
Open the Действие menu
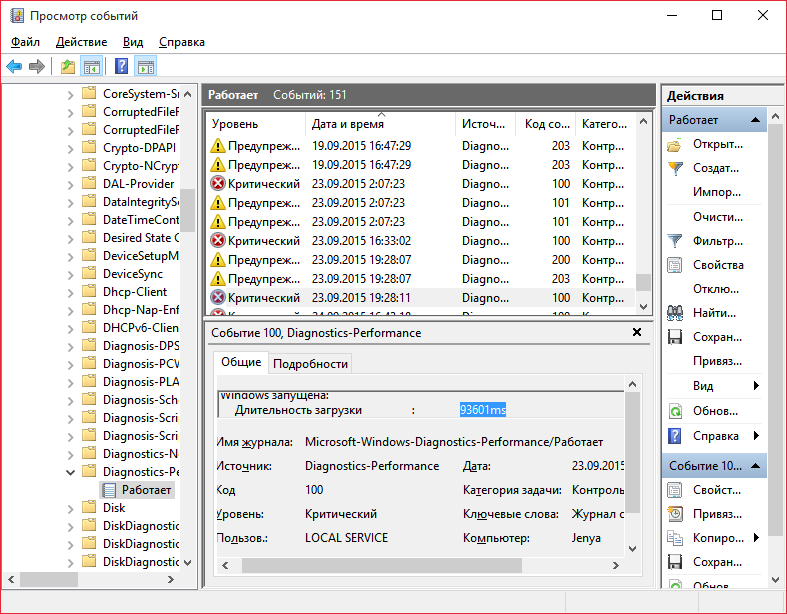82,42
